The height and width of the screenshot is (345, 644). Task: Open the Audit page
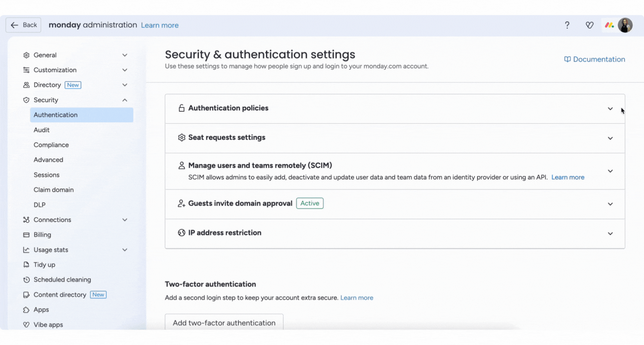tap(42, 130)
